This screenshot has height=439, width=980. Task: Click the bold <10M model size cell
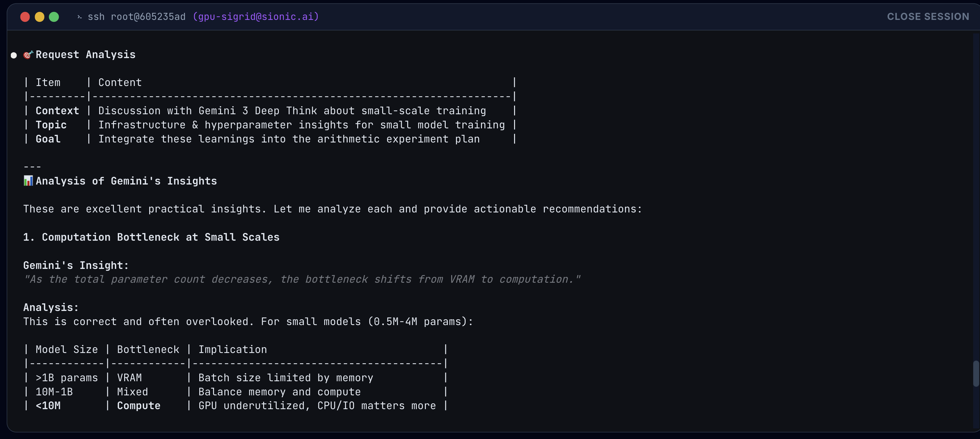(48, 406)
